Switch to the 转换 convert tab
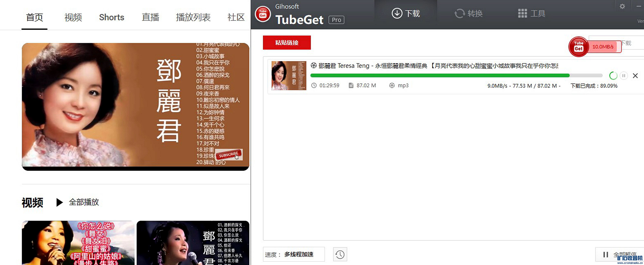The height and width of the screenshot is (265, 644). coord(468,14)
